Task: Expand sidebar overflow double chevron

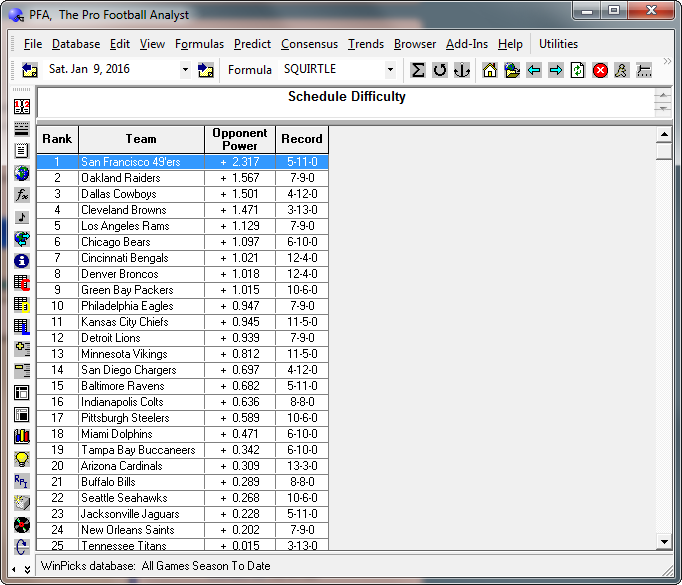Action: (x=27, y=569)
